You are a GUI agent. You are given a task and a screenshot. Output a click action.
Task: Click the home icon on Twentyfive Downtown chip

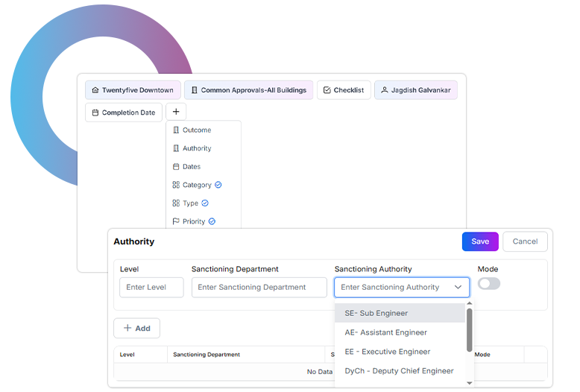pyautogui.click(x=95, y=90)
